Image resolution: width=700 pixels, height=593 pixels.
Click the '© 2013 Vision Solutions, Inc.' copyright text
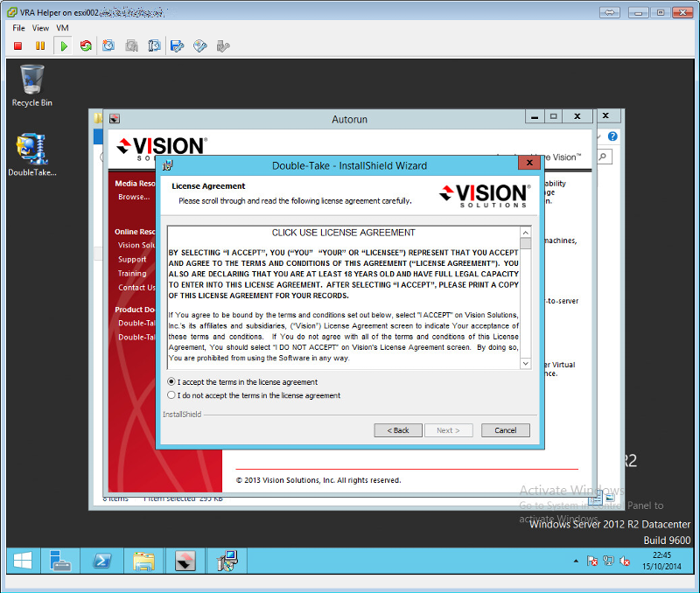(x=318, y=480)
